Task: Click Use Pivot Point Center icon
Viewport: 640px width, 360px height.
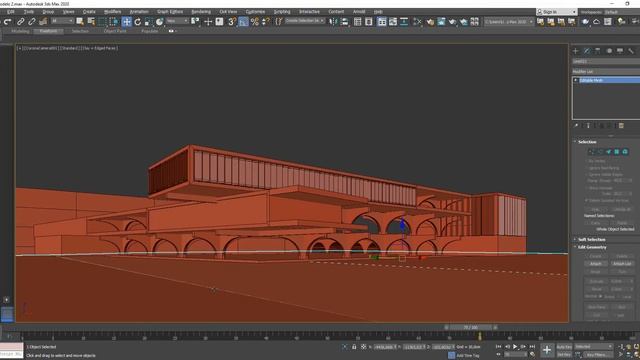Action: [195, 22]
